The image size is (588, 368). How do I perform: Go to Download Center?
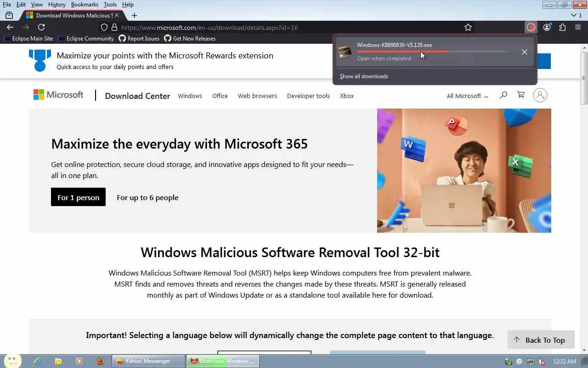[x=137, y=96]
